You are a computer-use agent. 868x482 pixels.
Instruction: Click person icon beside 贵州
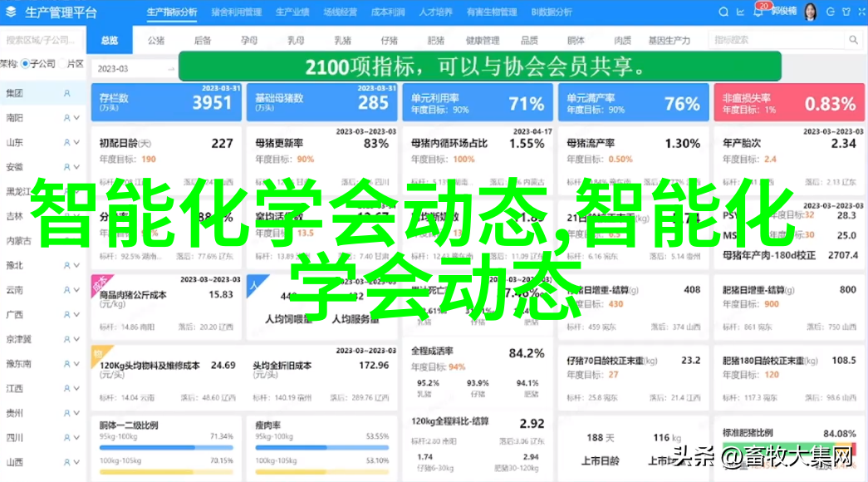pos(67,413)
